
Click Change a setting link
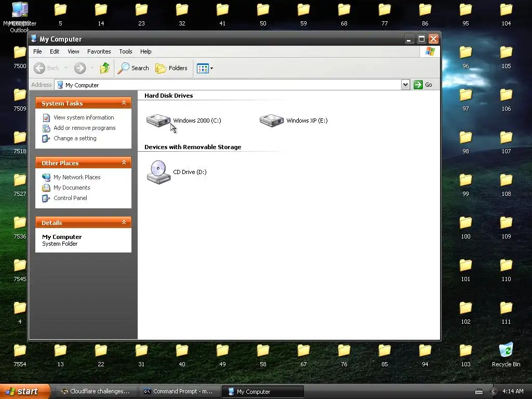[75, 138]
